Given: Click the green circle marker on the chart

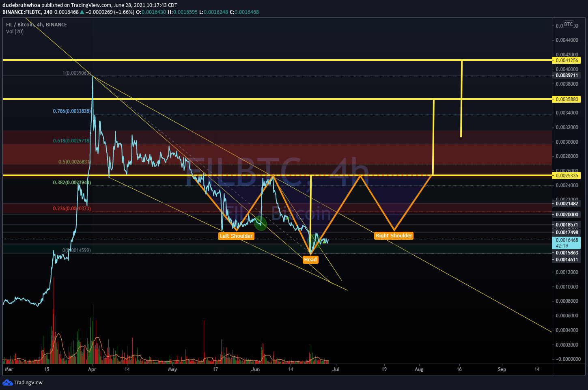Looking at the screenshot, I should [260, 223].
